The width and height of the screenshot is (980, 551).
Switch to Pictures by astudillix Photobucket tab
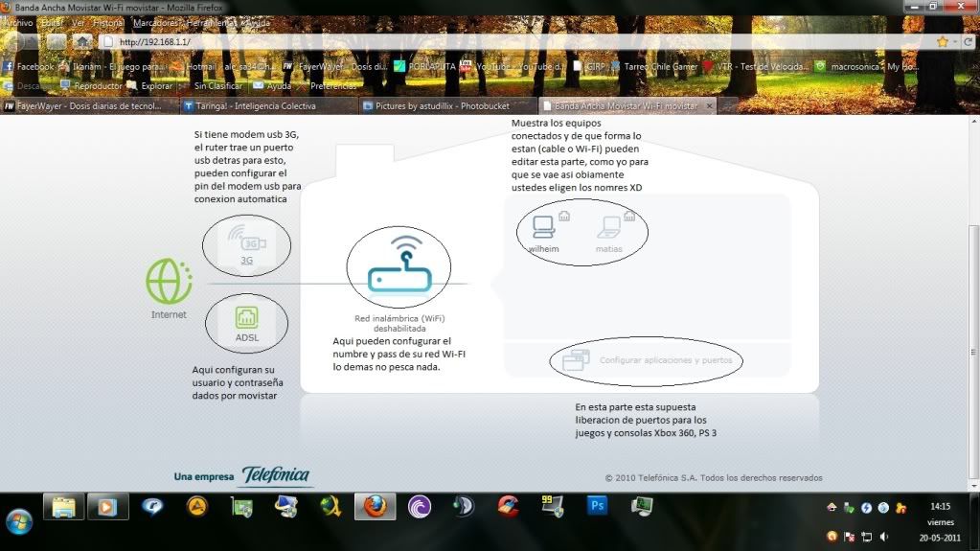(x=448, y=105)
